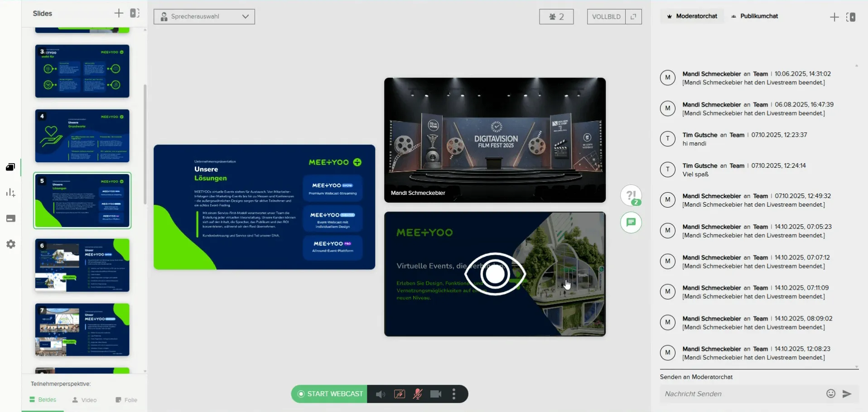868x412 pixels.
Task: Open the Moderatorchat tab
Action: (x=692, y=16)
